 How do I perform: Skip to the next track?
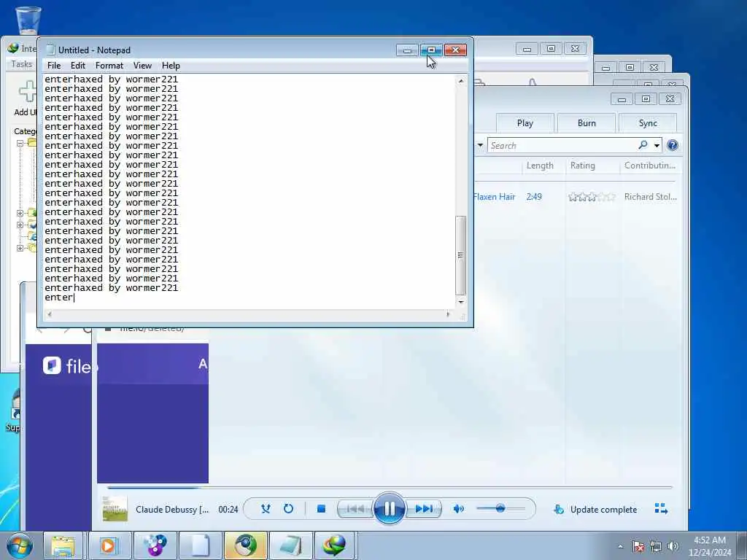[x=424, y=509]
